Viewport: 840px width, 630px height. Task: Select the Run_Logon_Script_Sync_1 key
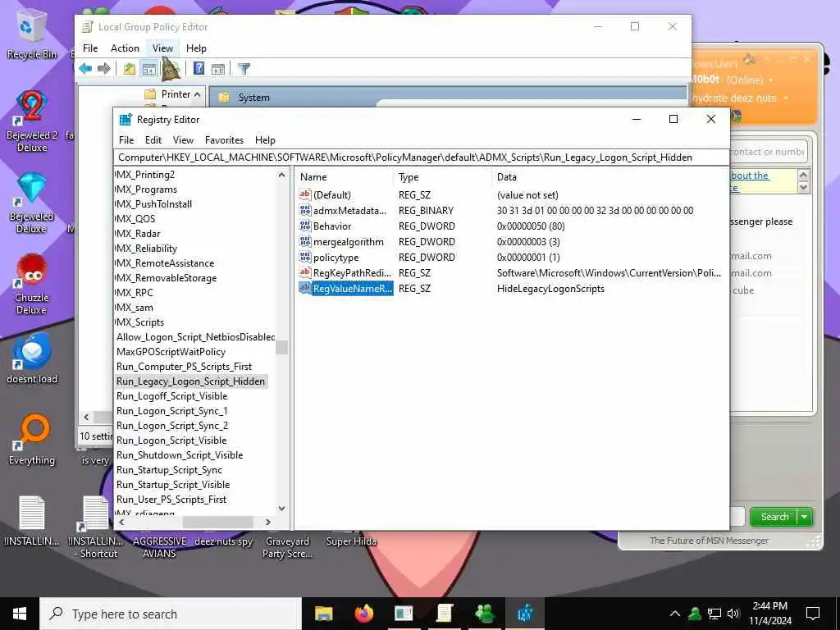172,411
